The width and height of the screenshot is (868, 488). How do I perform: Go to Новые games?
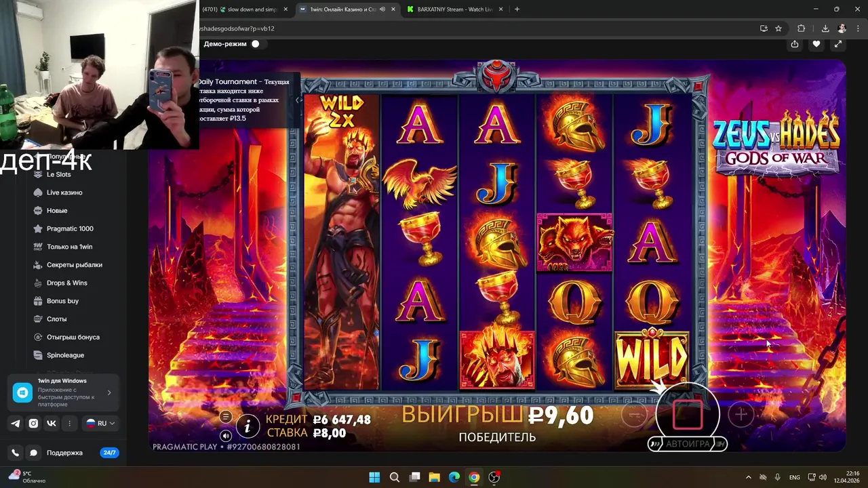coord(57,211)
